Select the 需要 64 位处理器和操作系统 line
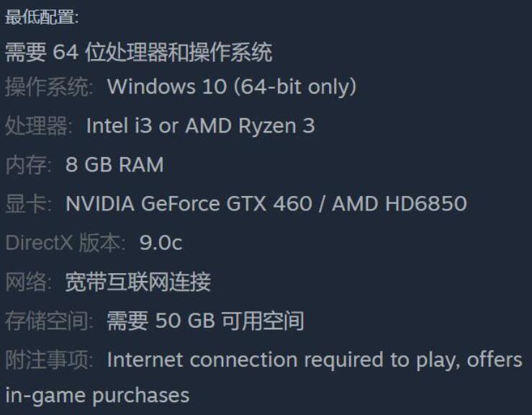The width and height of the screenshot is (532, 415). [x=138, y=53]
